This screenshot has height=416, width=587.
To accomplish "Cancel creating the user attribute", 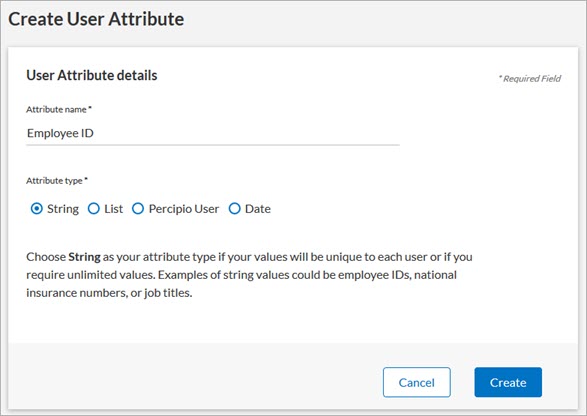I will [x=417, y=382].
